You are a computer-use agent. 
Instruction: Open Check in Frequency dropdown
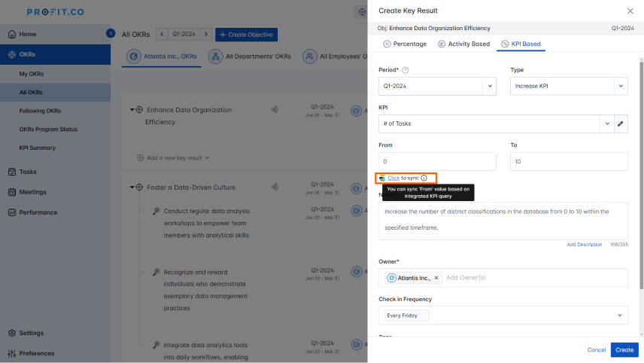click(x=503, y=316)
